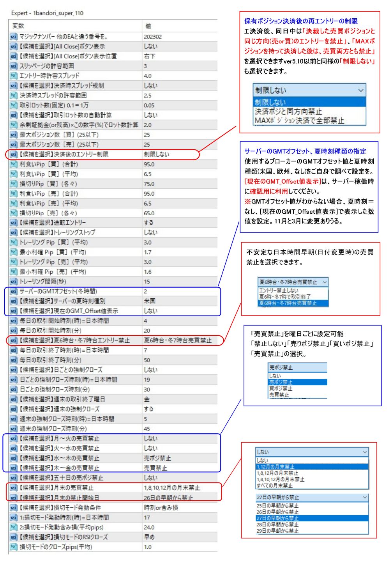Click the icon beside 利食いPip [売] (平均)
The image size is (392, 567).
click(x=13, y=203)
